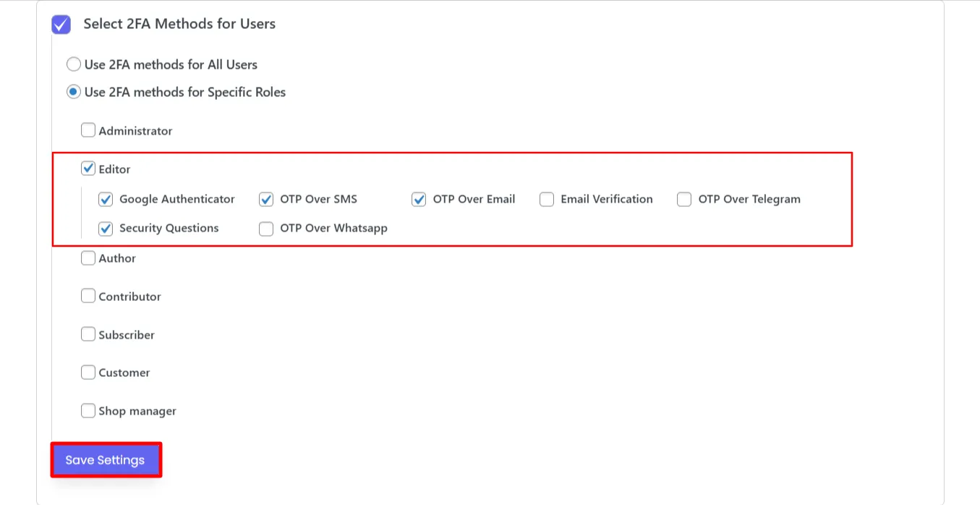Check the Customer role checkbox

tap(88, 373)
